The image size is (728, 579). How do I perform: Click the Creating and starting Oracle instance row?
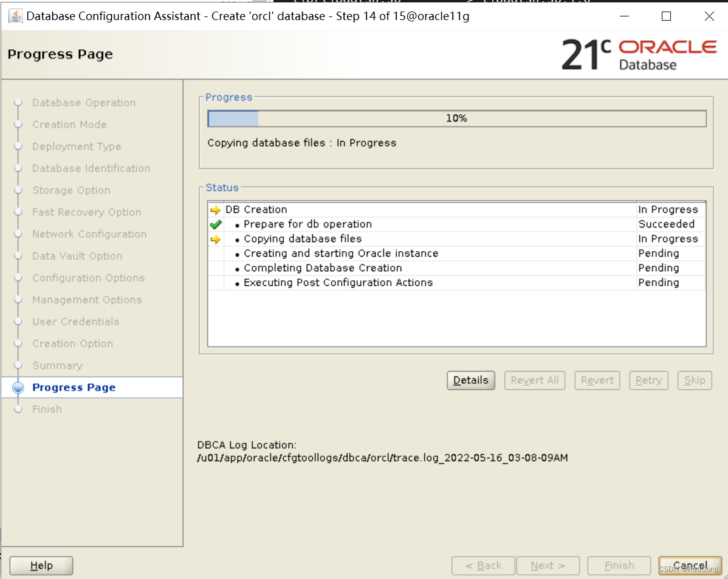point(457,254)
